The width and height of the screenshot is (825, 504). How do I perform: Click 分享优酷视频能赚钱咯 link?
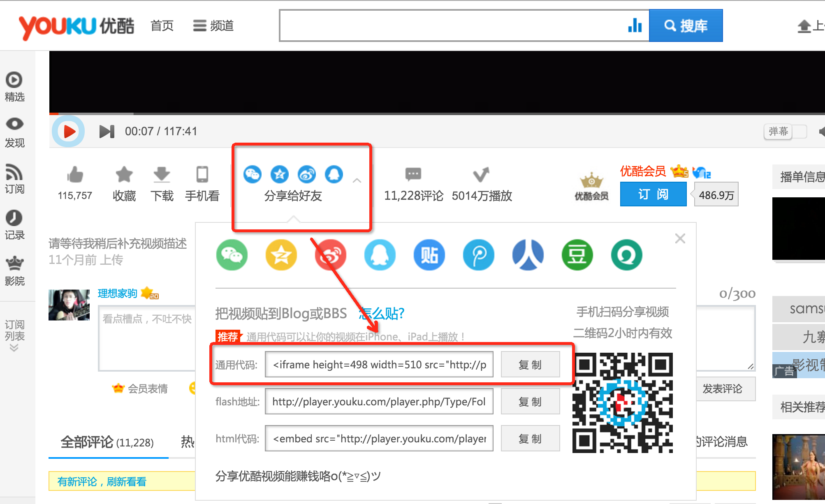click(298, 476)
